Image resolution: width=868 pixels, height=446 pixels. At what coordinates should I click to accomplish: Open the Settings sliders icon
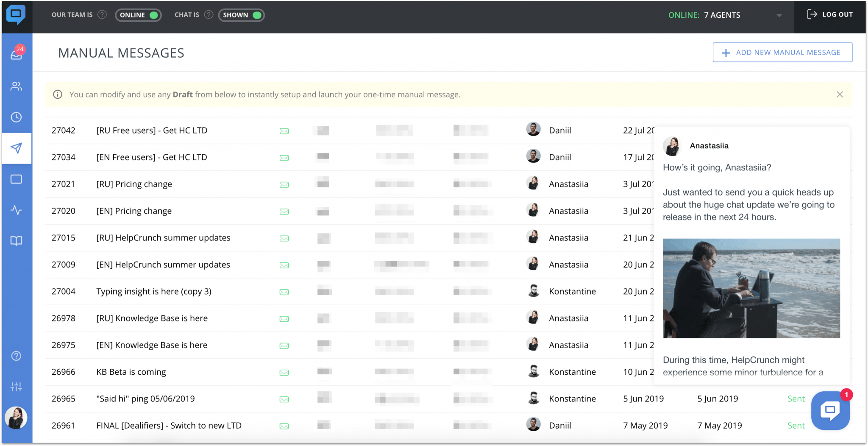click(16, 386)
